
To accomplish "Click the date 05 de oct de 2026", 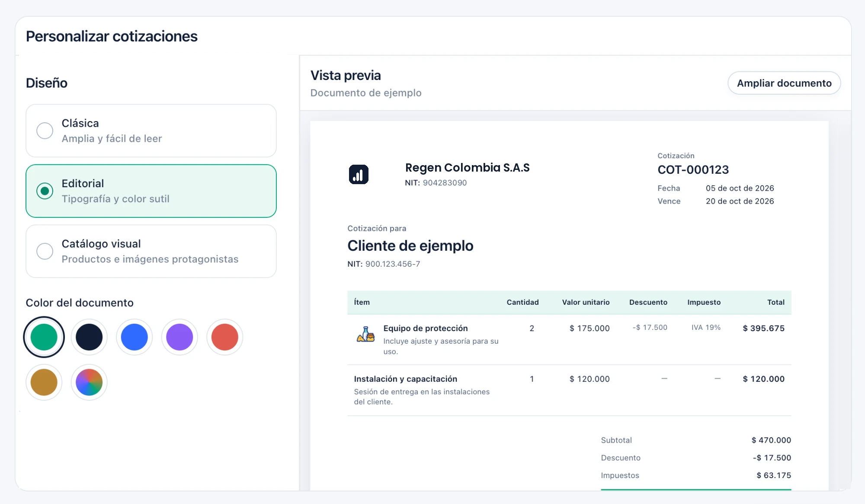I will click(x=740, y=188).
